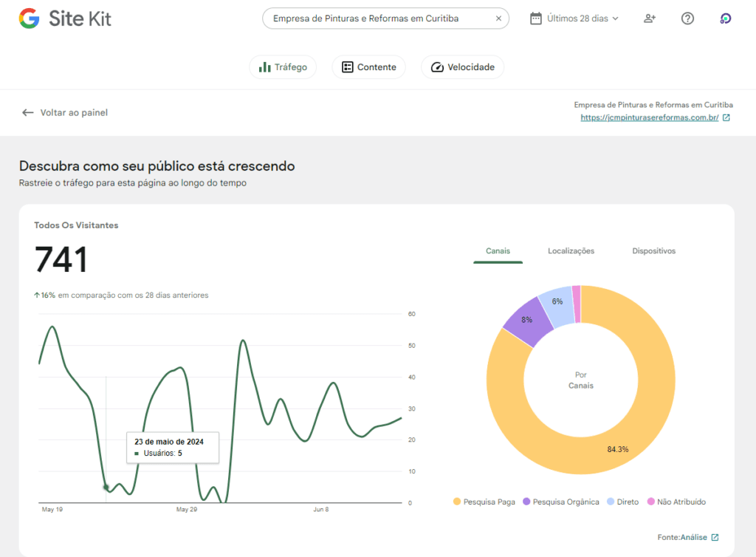This screenshot has height=557, width=756.
Task: Click the page search input field
Action: pyautogui.click(x=377, y=18)
